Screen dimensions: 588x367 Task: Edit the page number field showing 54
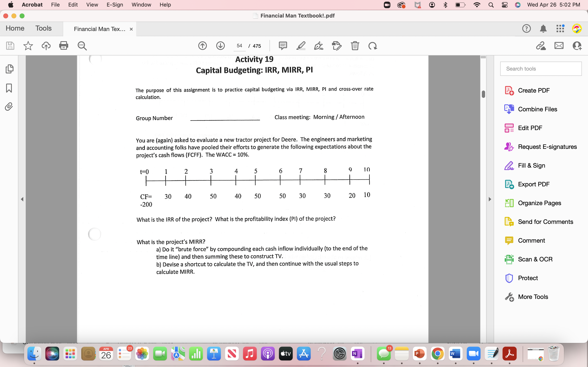pos(239,46)
